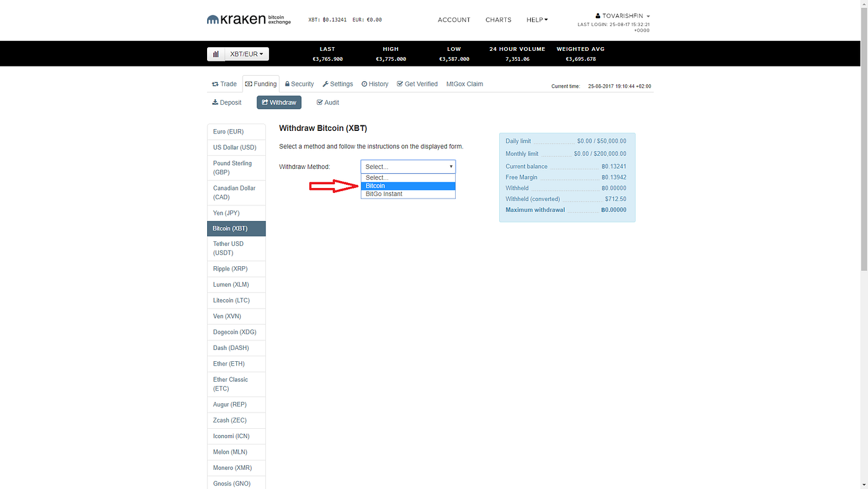Choose BitGo Instant withdraw method
Screen dimensions: 868x489
[408, 194]
